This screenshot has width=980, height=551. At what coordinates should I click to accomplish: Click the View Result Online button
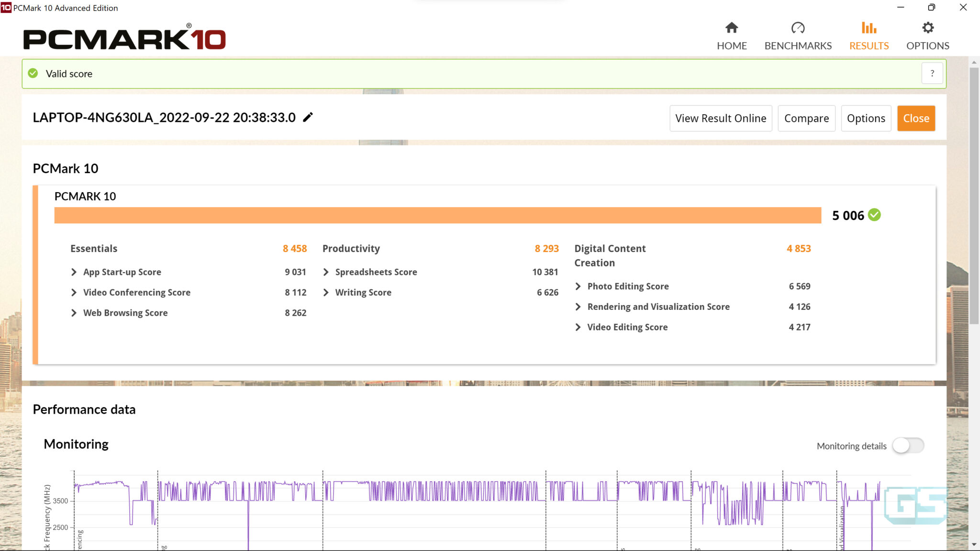pos(720,118)
